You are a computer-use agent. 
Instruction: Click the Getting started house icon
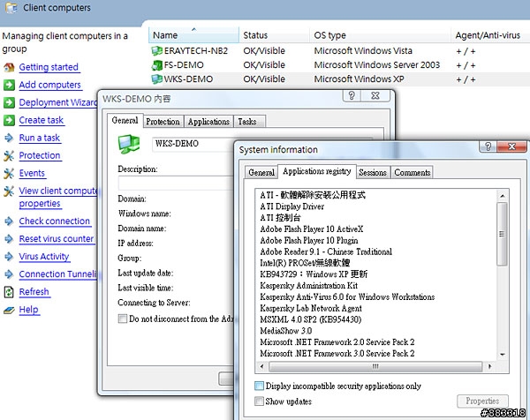click(x=9, y=68)
